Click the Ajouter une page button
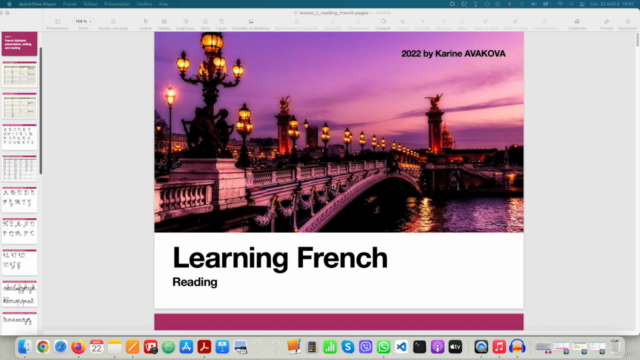The height and width of the screenshot is (360, 640). pos(113,24)
